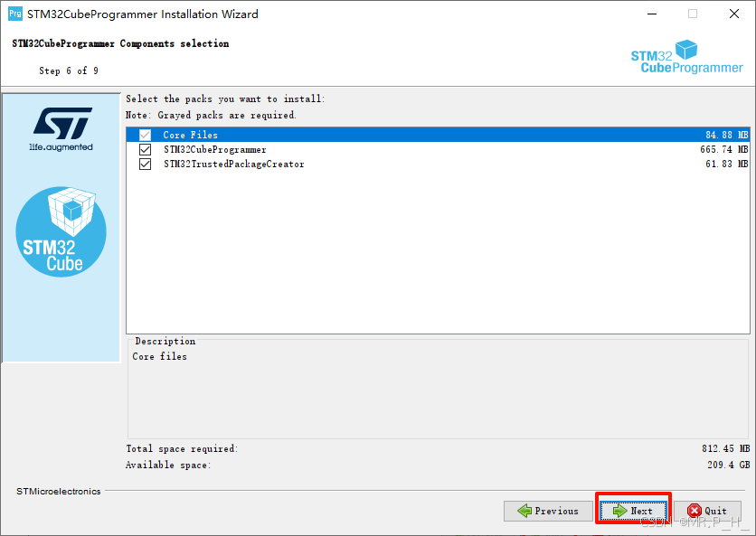Screen dimensions: 756x536
Task: Quit the installation wizard
Action: (707, 511)
